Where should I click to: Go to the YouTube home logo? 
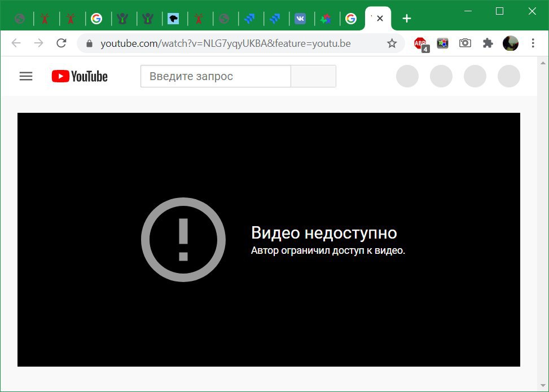pos(80,76)
